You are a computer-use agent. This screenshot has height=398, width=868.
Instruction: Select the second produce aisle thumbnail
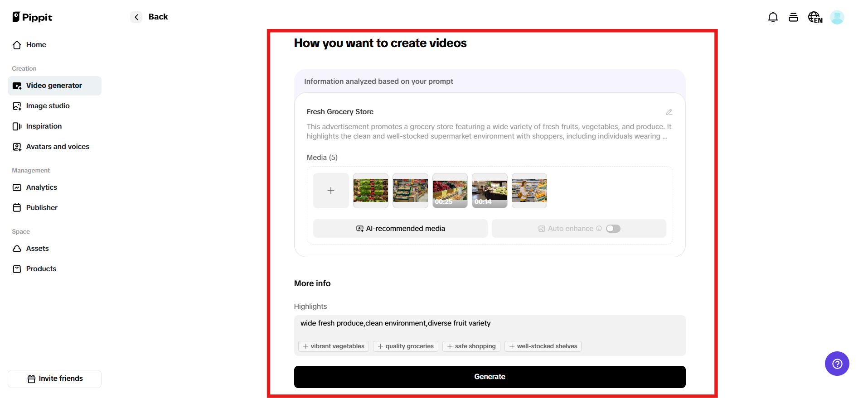pos(410,191)
